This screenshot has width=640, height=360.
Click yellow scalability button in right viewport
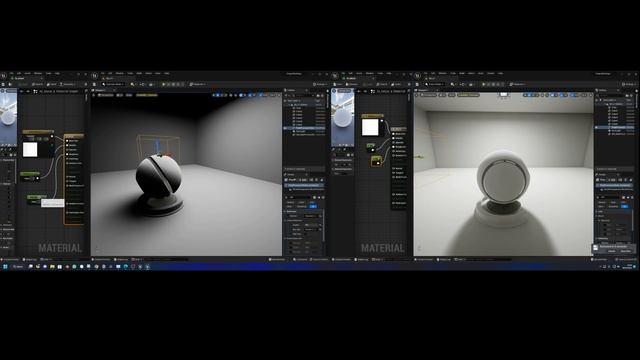click(469, 95)
